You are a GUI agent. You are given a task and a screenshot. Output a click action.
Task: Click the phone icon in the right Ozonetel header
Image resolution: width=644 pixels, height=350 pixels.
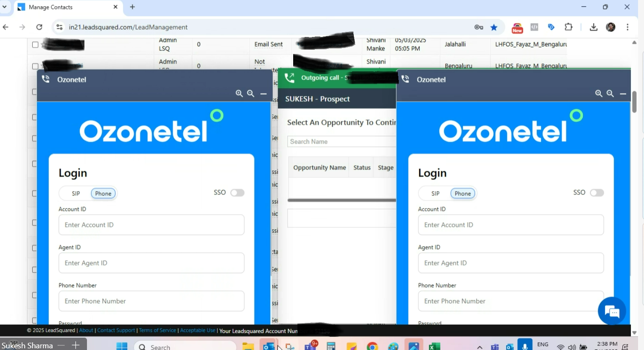coord(406,79)
